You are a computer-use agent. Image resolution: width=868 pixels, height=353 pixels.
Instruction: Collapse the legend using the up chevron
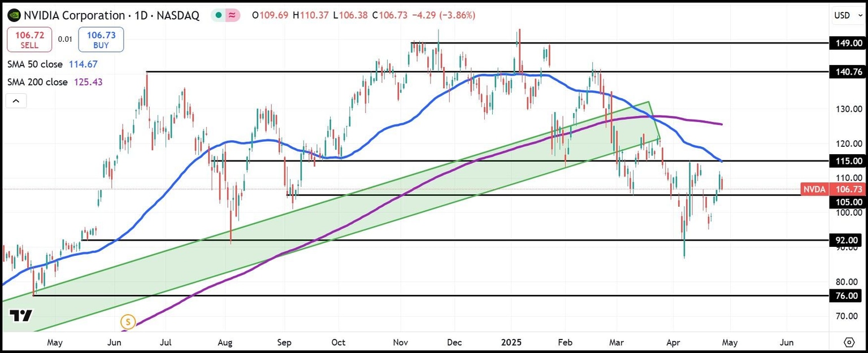point(16,101)
